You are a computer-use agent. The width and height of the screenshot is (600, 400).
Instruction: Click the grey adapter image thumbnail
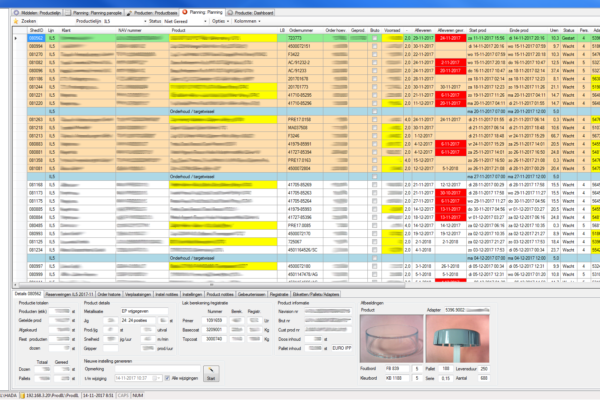coord(458,338)
